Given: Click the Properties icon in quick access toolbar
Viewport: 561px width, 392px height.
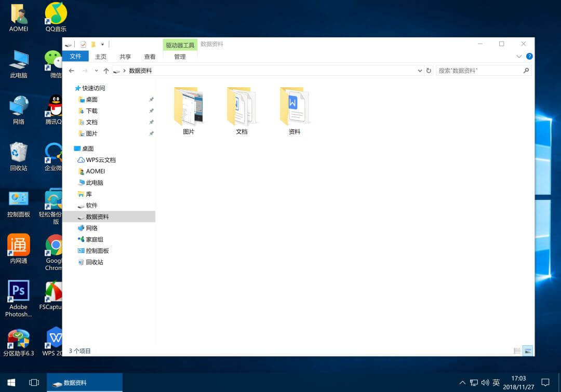Looking at the screenshot, I should tap(83, 45).
